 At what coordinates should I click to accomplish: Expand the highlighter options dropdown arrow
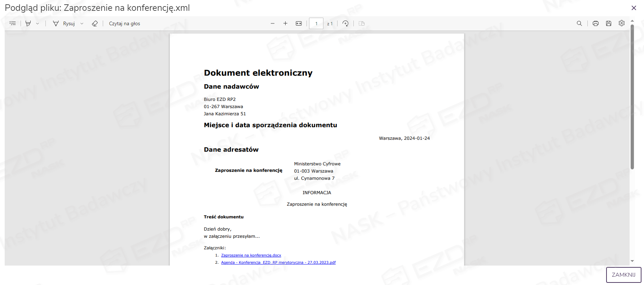[38, 23]
